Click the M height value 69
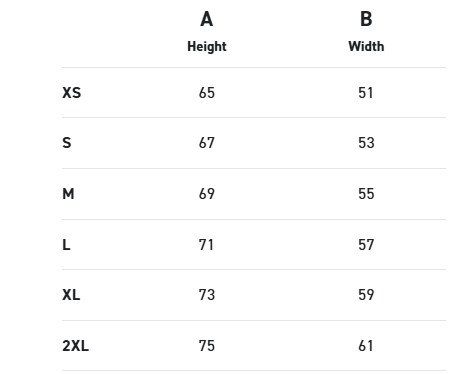Image resolution: width=457 pixels, height=374 pixels. click(x=207, y=194)
